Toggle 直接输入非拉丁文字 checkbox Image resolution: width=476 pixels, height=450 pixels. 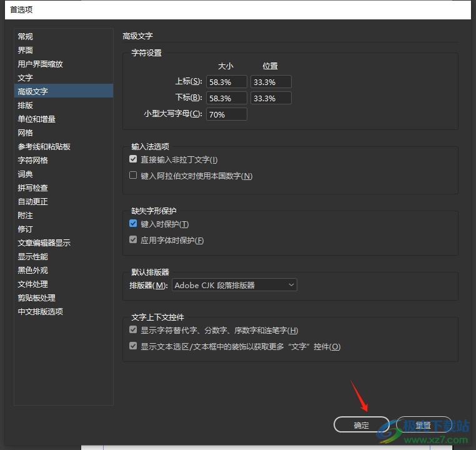coord(133,159)
